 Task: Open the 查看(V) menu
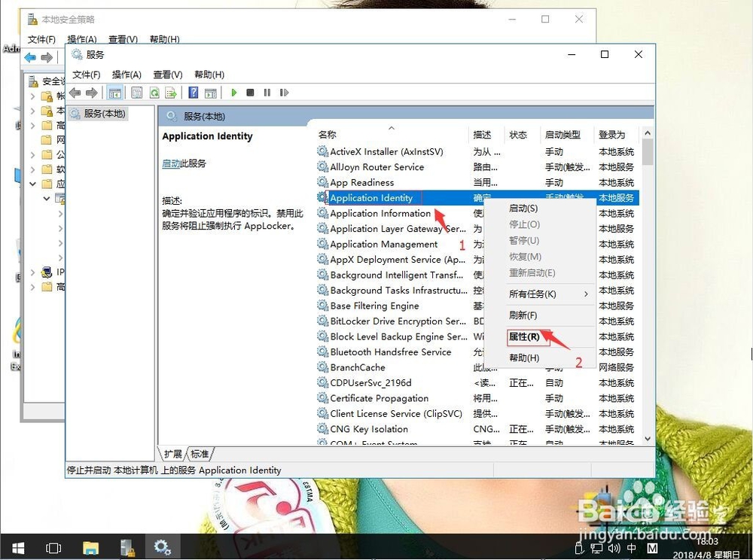point(166,75)
